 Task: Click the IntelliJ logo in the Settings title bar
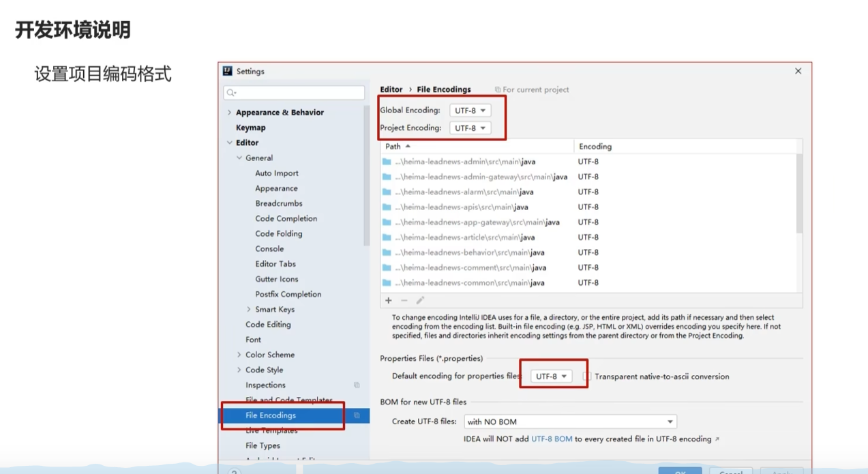pos(228,71)
